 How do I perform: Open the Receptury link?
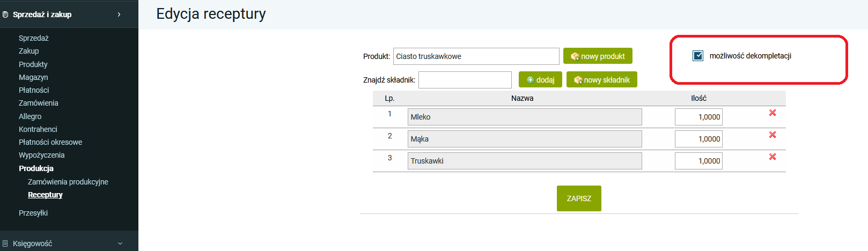click(45, 195)
